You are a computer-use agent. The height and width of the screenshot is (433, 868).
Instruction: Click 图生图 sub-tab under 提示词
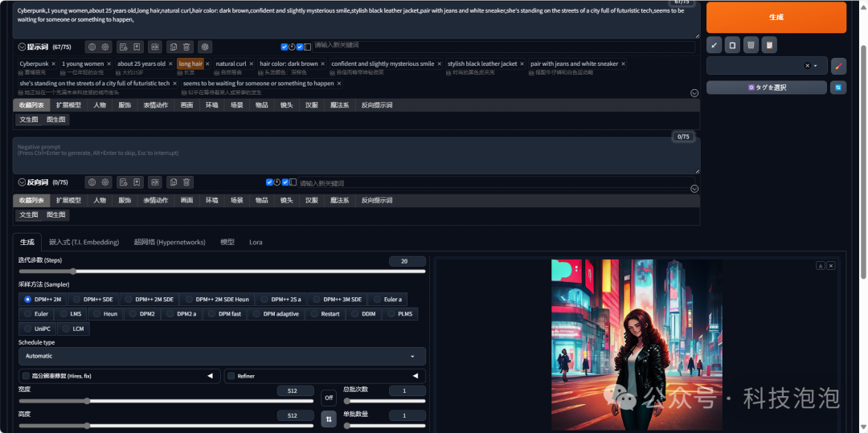tap(56, 120)
